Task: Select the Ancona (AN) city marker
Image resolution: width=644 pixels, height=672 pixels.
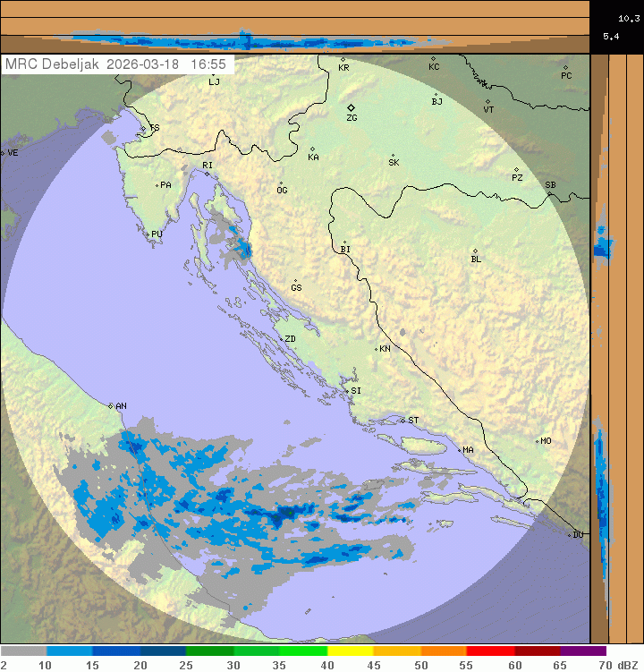Action: (x=112, y=406)
